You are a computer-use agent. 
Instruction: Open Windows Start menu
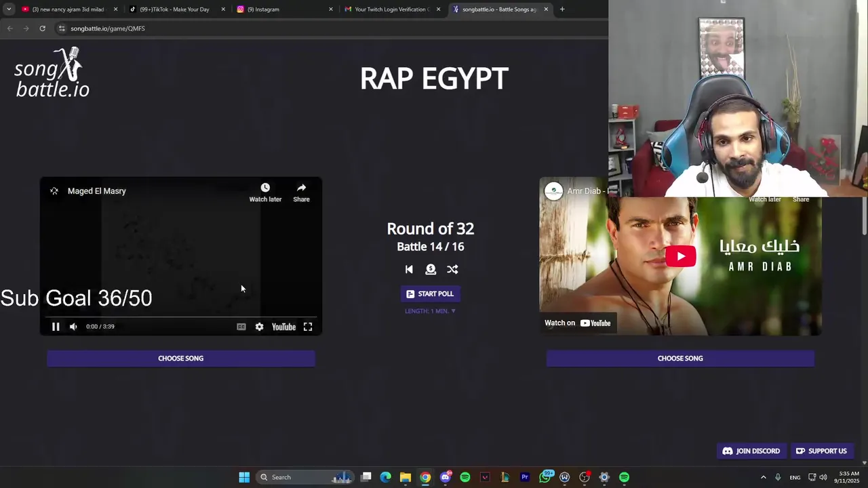244,477
